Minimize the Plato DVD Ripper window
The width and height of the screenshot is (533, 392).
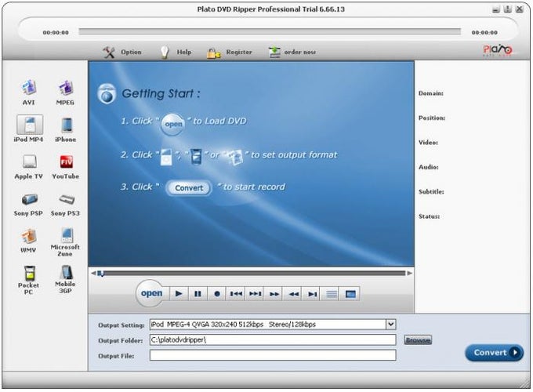(x=496, y=9)
